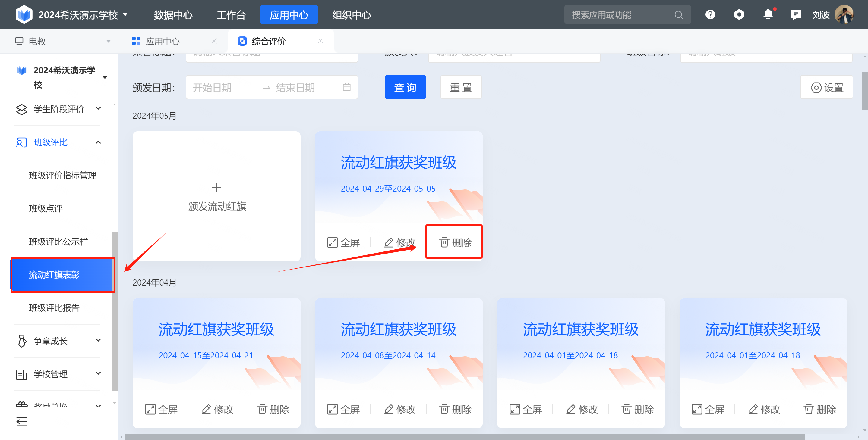
Task: Select 应用中心 in top navigation
Action: (x=289, y=15)
